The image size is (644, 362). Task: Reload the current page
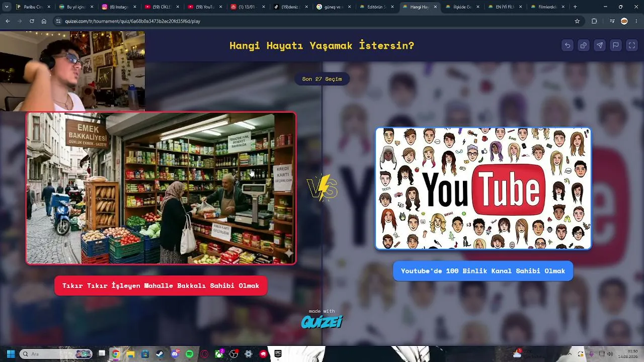32,21
